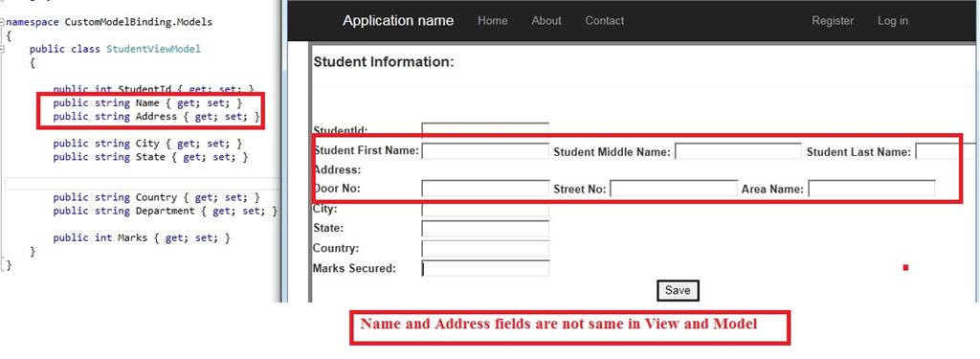Collapse the StudentViewModel class outline marker
The image size is (980, 359).
[x=3, y=49]
